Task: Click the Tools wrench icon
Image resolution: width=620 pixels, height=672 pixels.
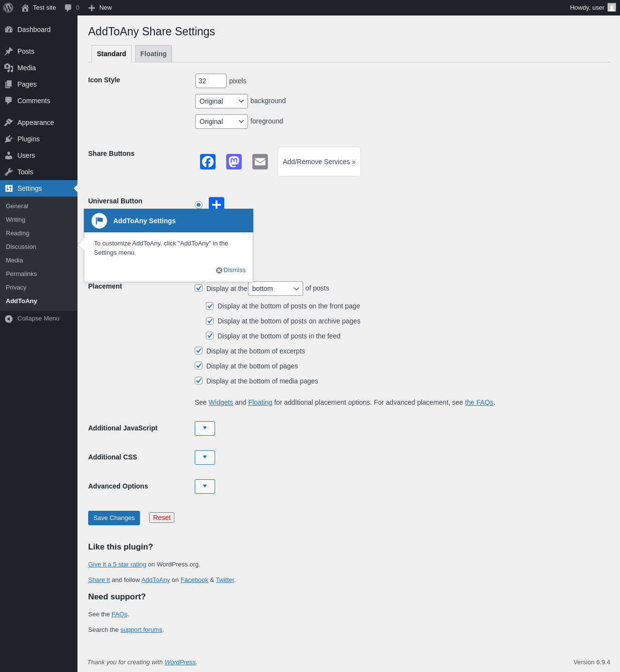Action: (9, 172)
